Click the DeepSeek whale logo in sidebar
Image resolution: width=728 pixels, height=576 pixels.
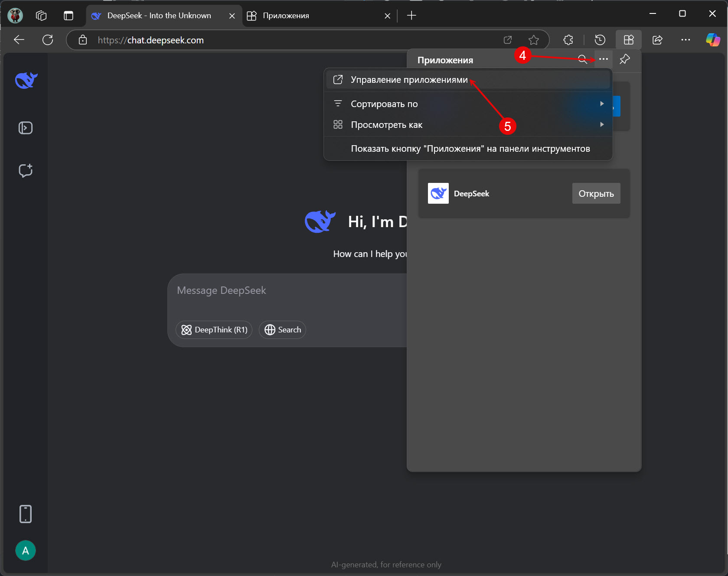pyautogui.click(x=26, y=80)
